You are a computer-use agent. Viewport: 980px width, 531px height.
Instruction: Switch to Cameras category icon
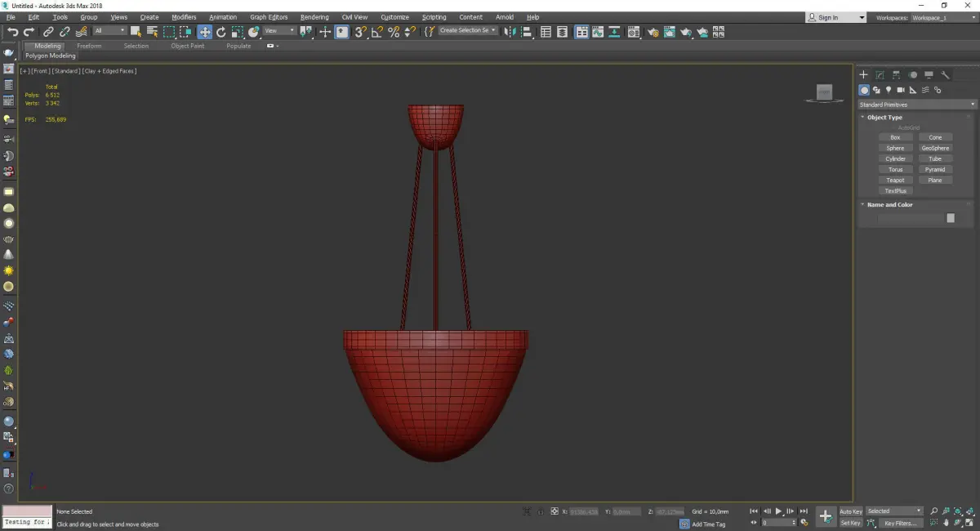pos(901,90)
